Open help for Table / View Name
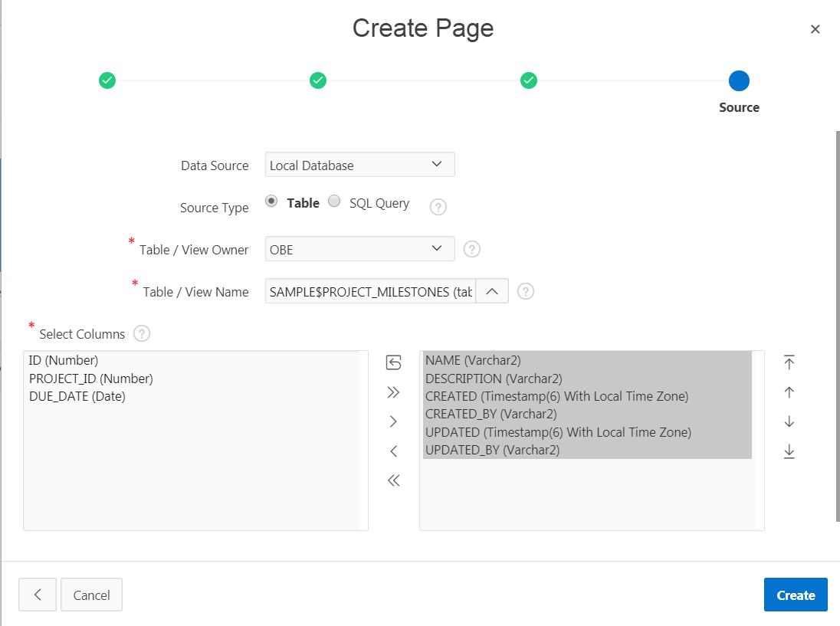 pyautogui.click(x=526, y=291)
